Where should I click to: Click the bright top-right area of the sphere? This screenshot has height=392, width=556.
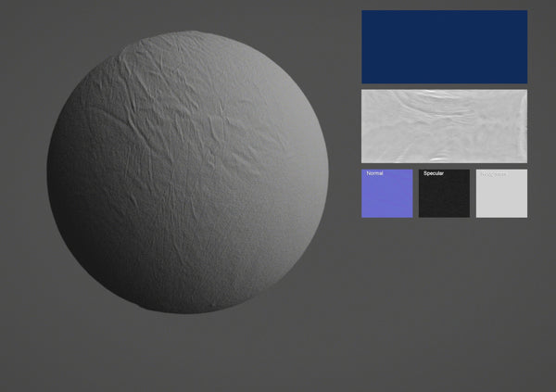click(269, 93)
